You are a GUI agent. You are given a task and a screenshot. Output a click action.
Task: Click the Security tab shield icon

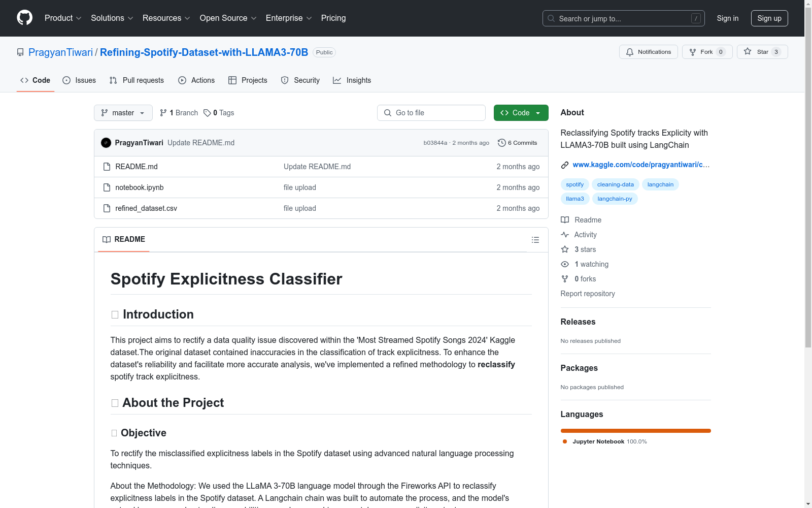[285, 80]
